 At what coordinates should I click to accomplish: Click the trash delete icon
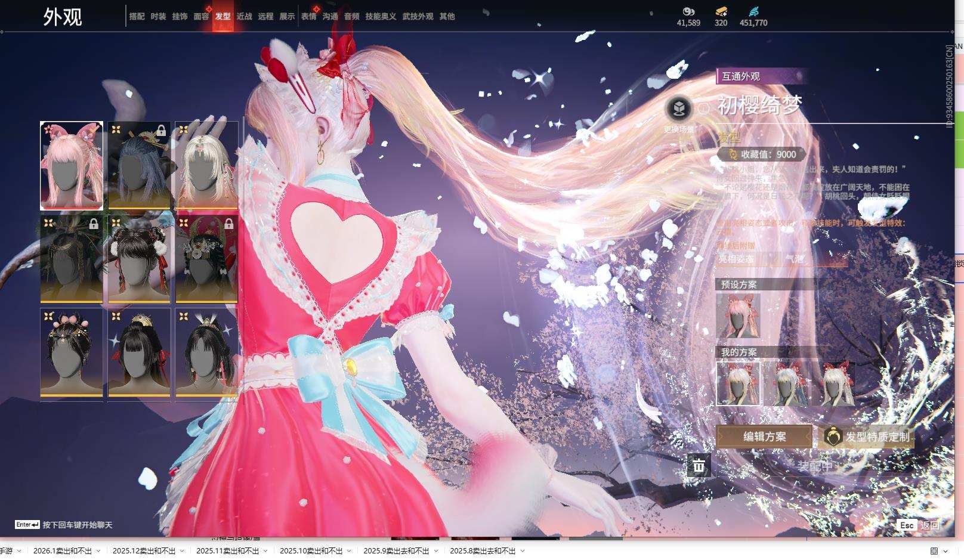699,465
